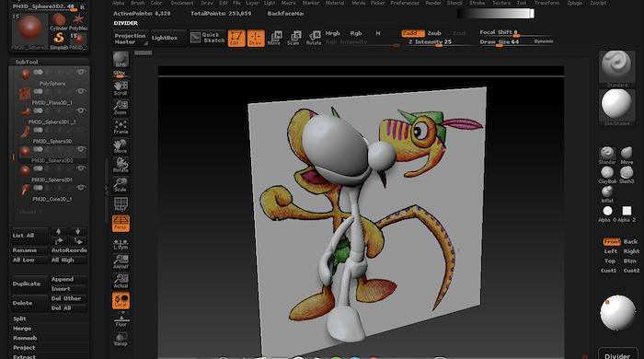Open Projection Master menu
This screenshot has width=644, height=359.
131,39
